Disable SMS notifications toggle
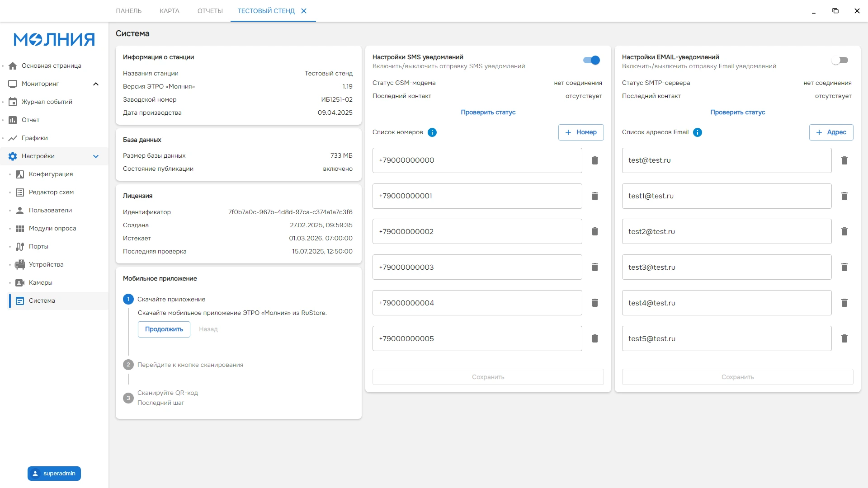The height and width of the screenshot is (488, 868). 591,60
